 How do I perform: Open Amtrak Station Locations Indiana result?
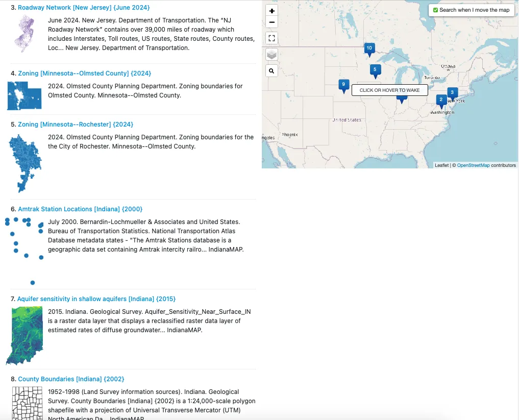(80, 209)
